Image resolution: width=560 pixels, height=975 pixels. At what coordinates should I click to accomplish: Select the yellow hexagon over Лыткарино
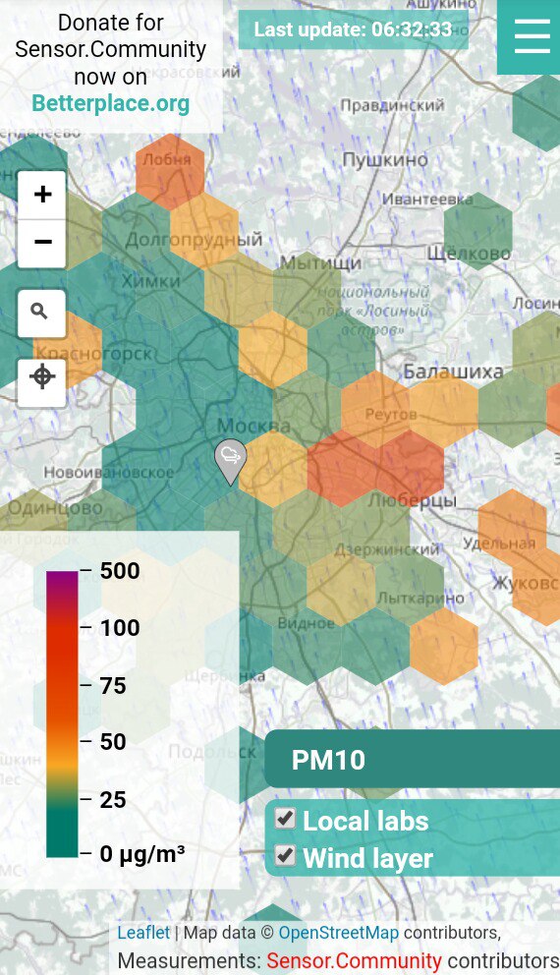pyautogui.click(x=341, y=588)
